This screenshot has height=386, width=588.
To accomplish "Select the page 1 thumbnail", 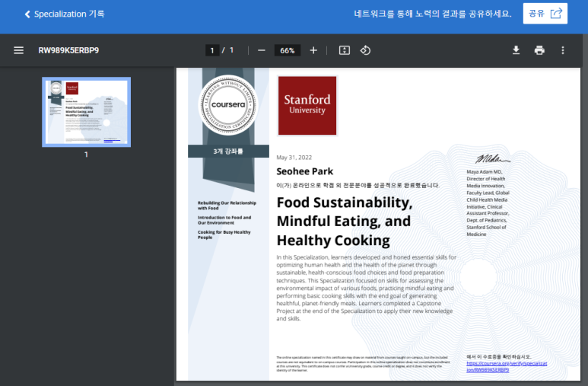I will pyautogui.click(x=86, y=112).
